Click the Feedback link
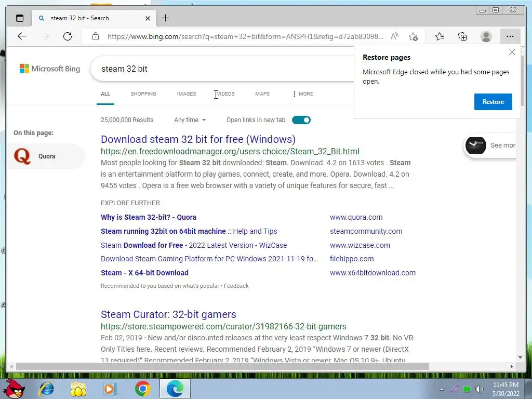 pyautogui.click(x=236, y=286)
